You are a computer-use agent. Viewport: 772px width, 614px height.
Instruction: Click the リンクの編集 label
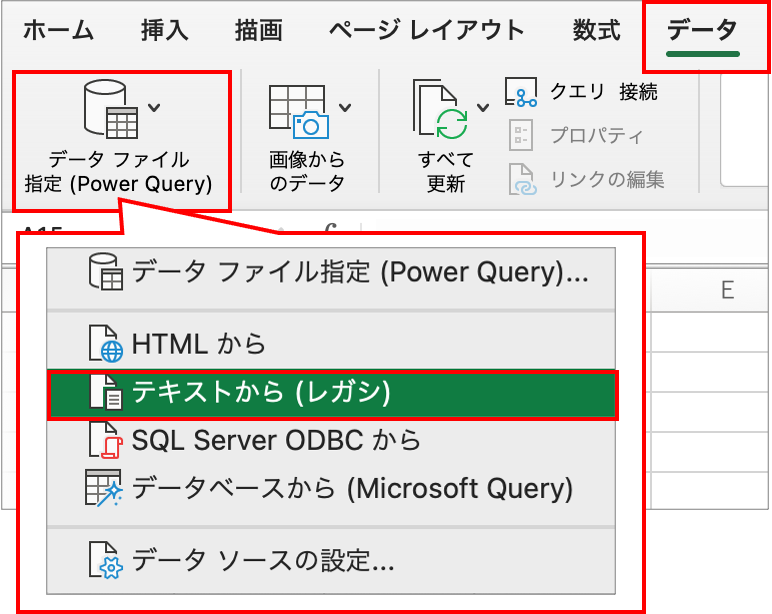[607, 179]
